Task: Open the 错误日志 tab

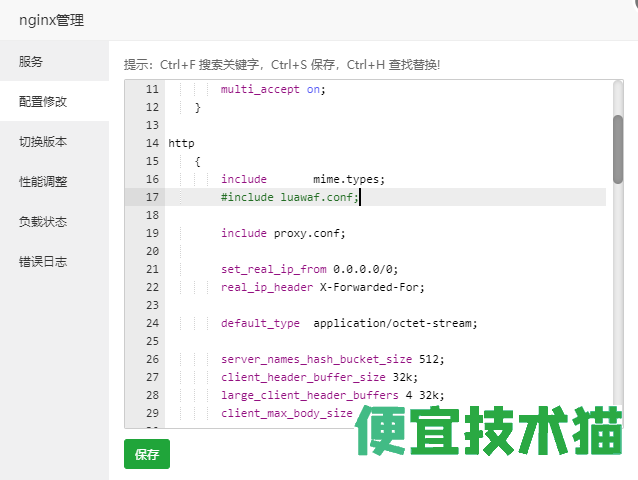Action: pos(54,262)
